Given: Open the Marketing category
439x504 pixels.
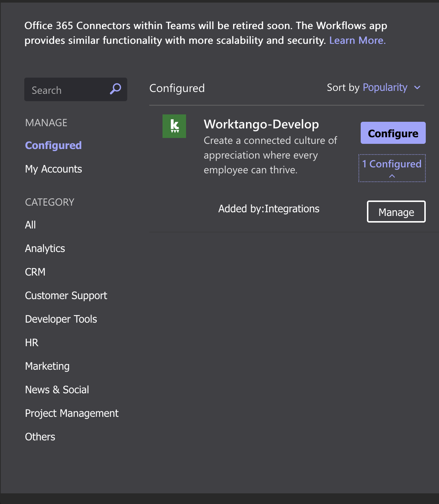Looking at the screenshot, I should pos(47,366).
